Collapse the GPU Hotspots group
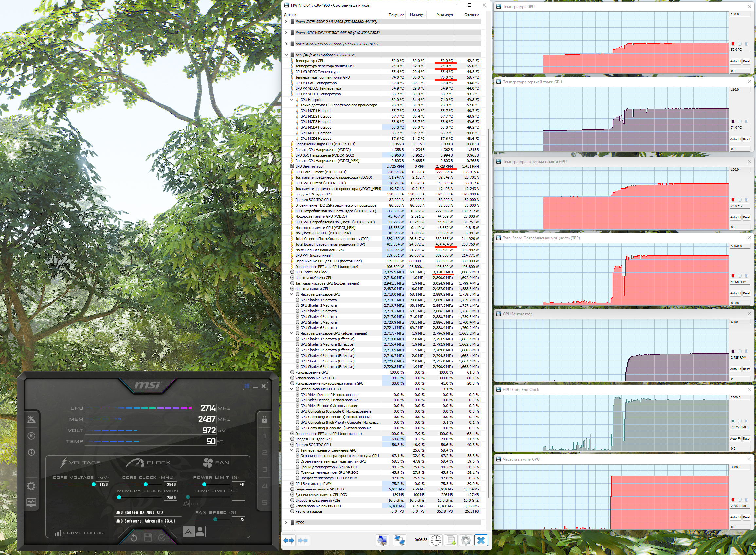This screenshot has width=756, height=555. click(291, 100)
